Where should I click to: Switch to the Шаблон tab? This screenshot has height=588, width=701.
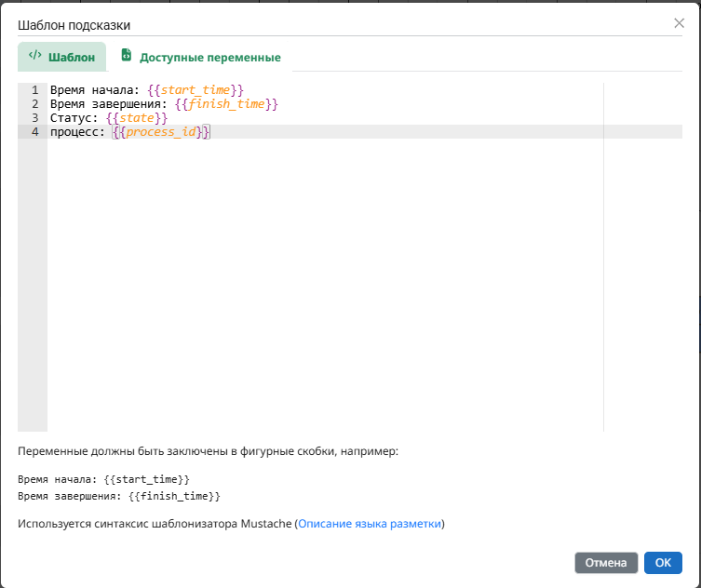[62, 57]
